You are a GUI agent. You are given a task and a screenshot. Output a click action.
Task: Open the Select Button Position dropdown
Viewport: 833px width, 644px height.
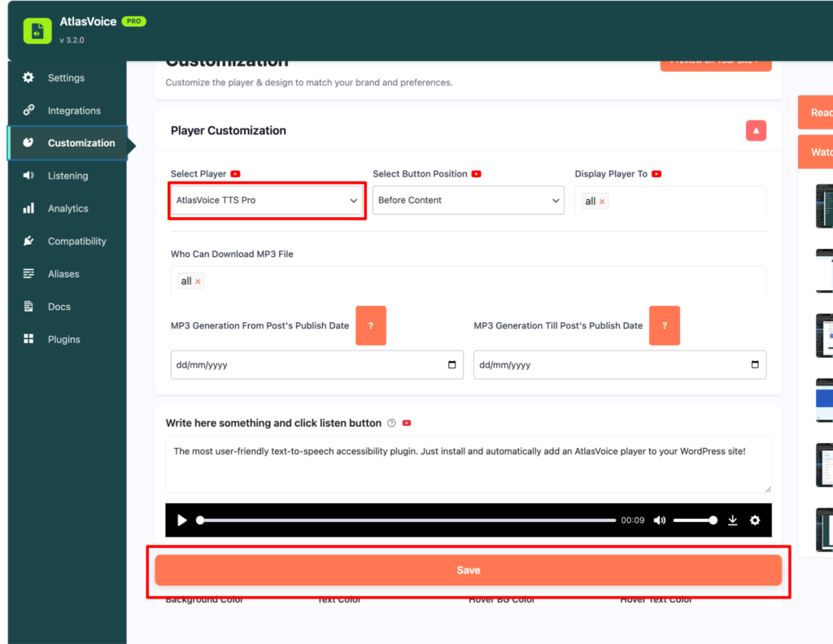tap(468, 200)
